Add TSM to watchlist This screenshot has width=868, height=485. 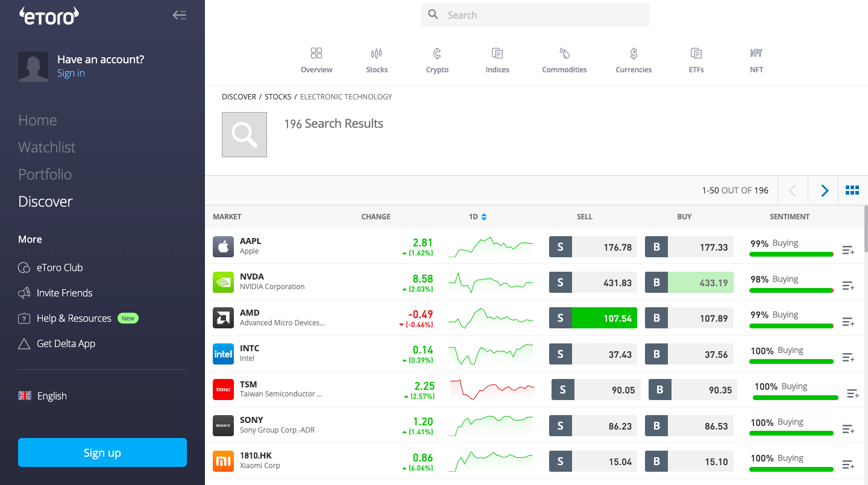852,393
